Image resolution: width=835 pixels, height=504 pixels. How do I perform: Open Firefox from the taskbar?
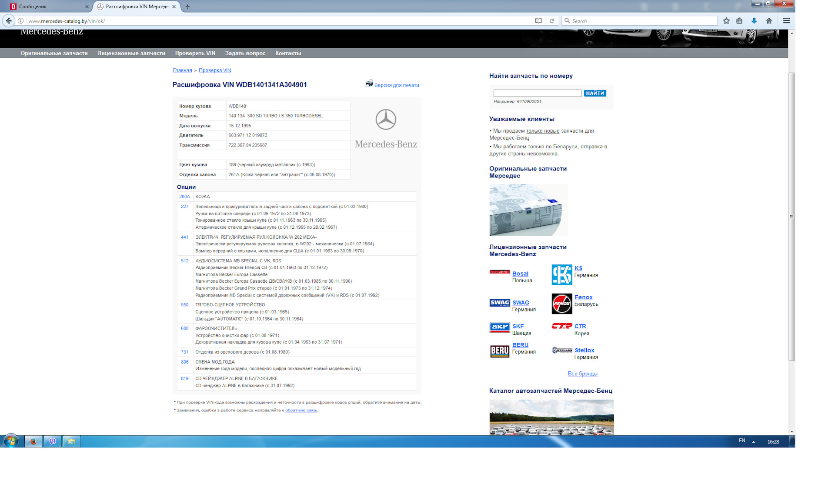33,441
